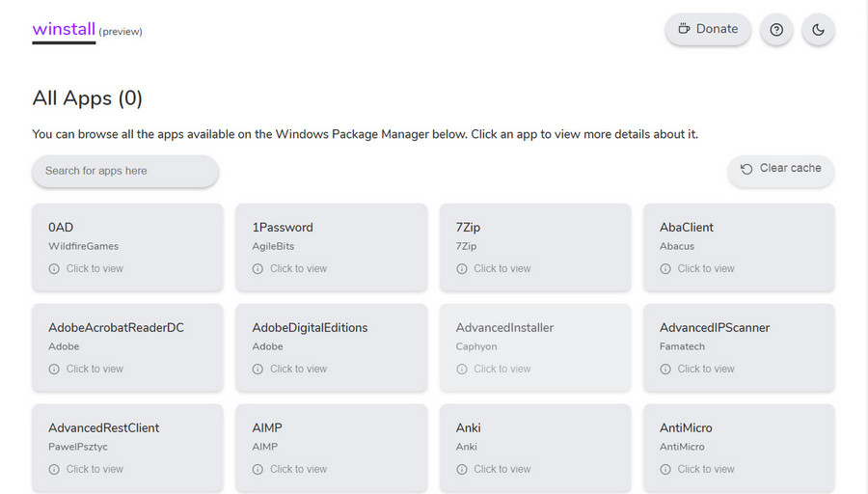Click the info icon on the AbaClient card

pos(665,268)
